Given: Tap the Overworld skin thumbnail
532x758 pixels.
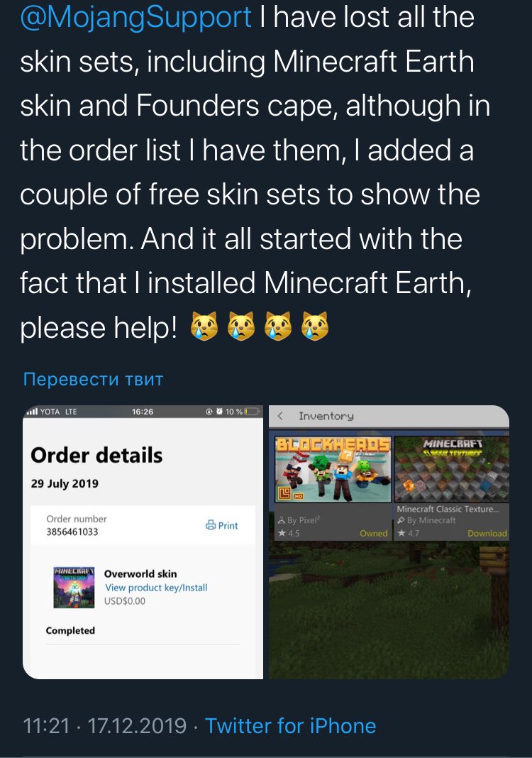Looking at the screenshot, I should pyautogui.click(x=74, y=587).
